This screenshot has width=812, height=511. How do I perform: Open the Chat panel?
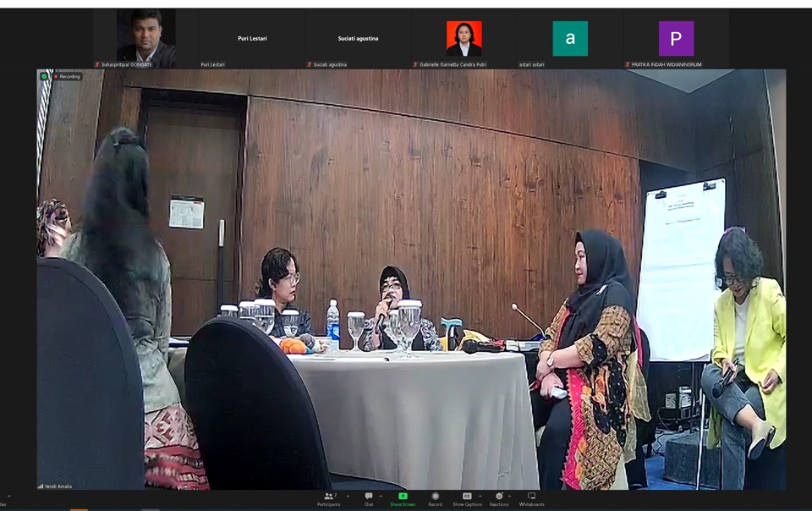coord(369,498)
